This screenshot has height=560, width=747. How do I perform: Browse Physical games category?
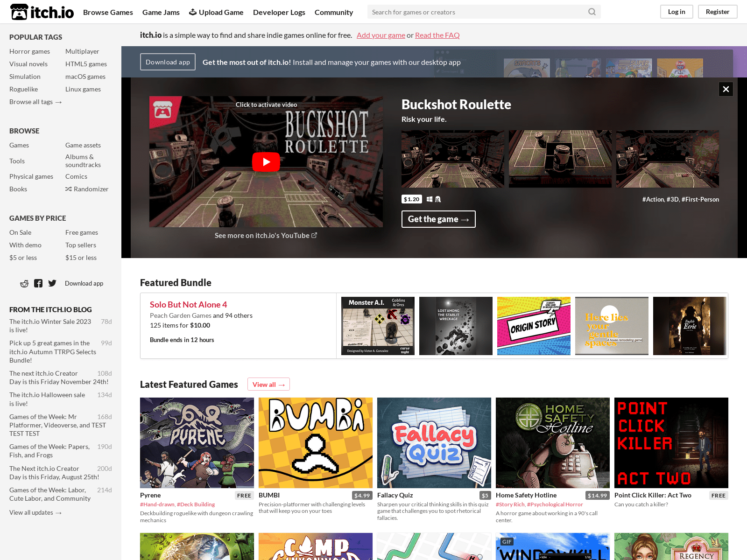click(31, 176)
